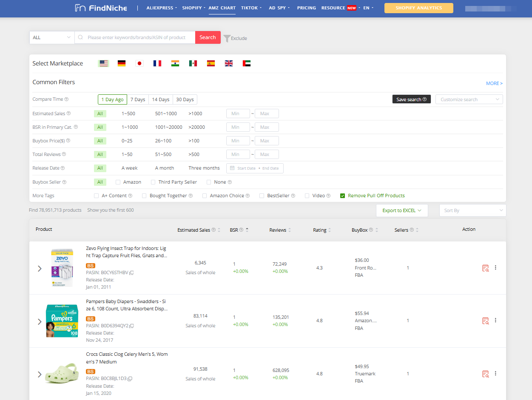Choose the Japan marketplace flag
This screenshot has height=400, width=532.
click(139, 63)
